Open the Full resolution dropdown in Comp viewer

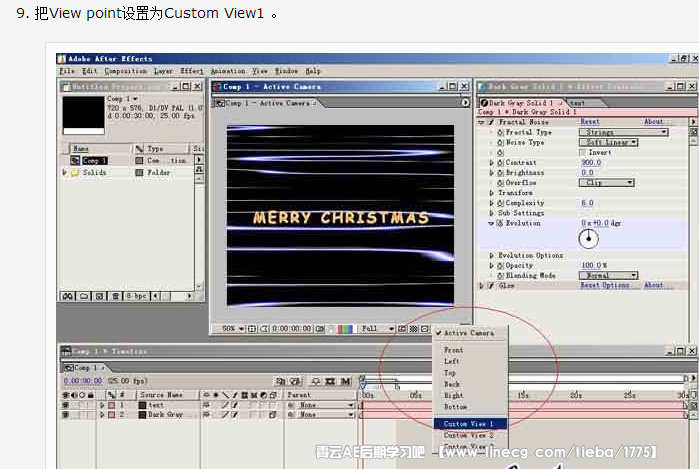click(377, 329)
